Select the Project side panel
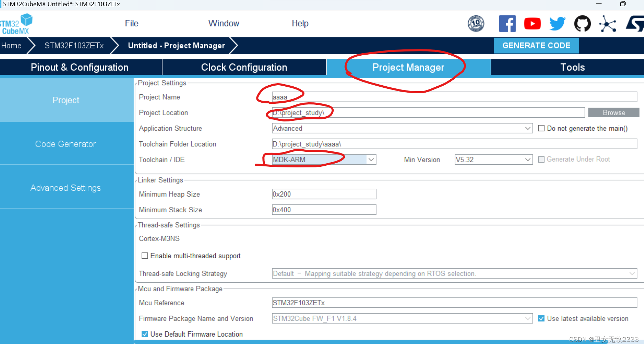644x346 pixels. tap(66, 100)
